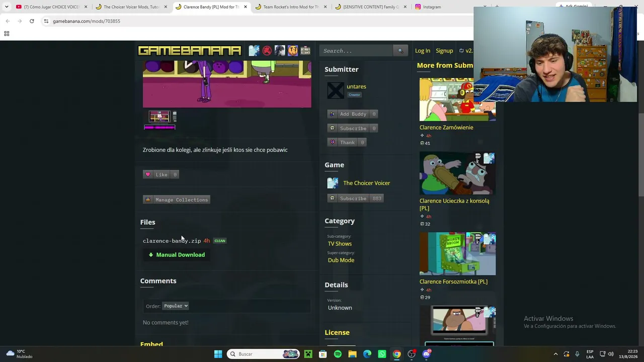Click the clarence-bandy.zip file name
This screenshot has height=362, width=644.
click(x=172, y=241)
